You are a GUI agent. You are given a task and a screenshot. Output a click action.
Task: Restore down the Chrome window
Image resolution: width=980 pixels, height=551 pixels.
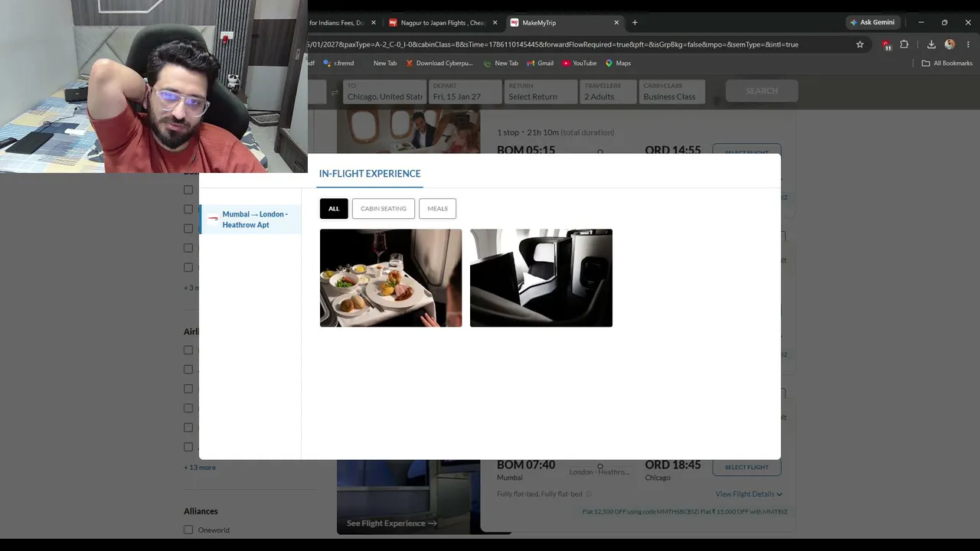pos(944,22)
